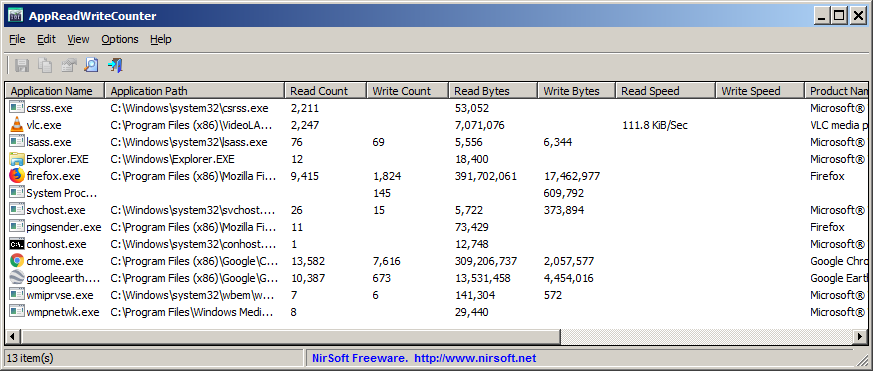Select the svchost.exe row name
Viewport: 873px width, 371px height.
(56, 210)
